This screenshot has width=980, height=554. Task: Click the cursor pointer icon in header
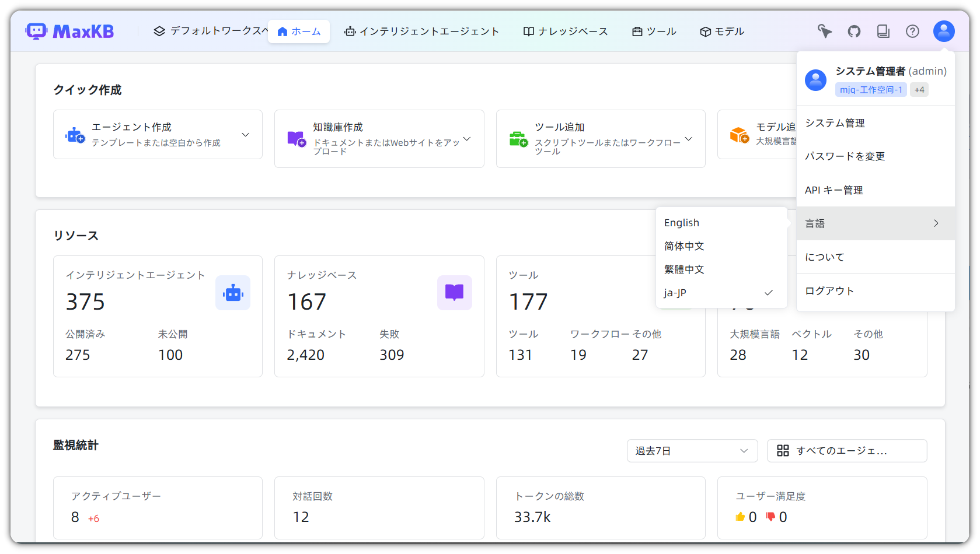825,31
